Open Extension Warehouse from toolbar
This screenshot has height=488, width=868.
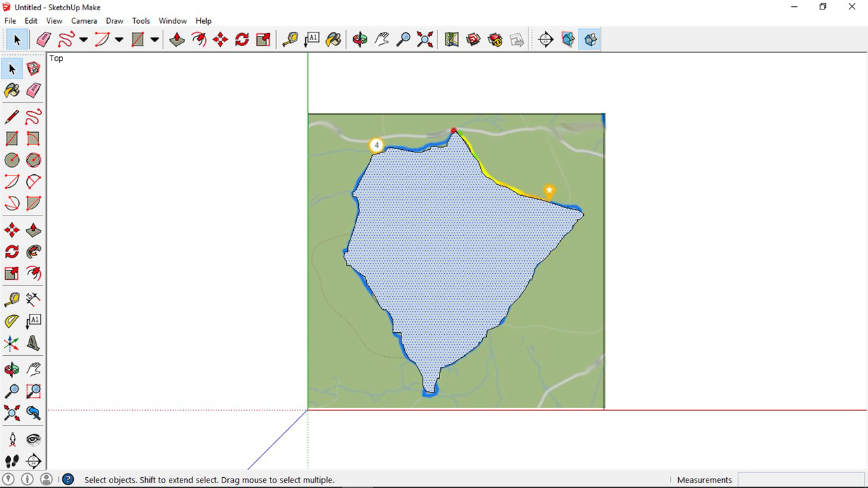pyautogui.click(x=495, y=39)
